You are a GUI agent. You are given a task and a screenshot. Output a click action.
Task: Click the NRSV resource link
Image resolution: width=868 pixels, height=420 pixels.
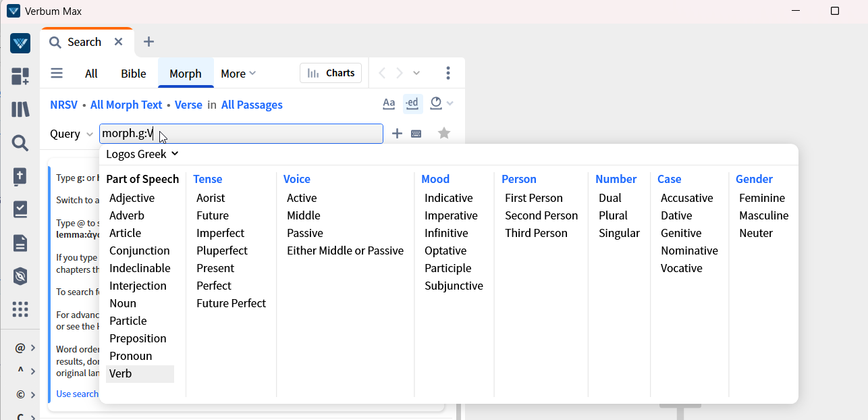(x=63, y=105)
